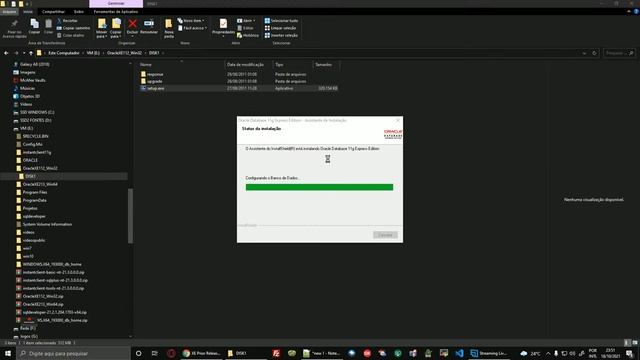
Task: Click Este Computador in the address bar
Action: [x=64, y=53]
